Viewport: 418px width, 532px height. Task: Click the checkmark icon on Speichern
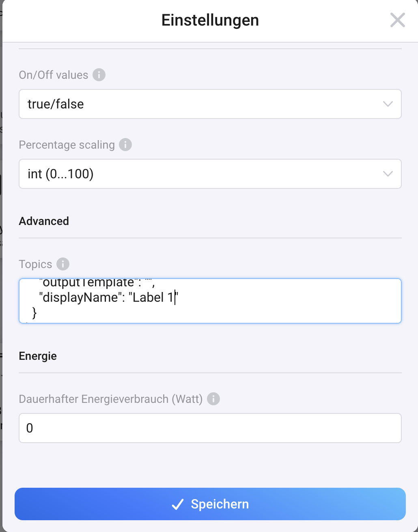tap(178, 504)
